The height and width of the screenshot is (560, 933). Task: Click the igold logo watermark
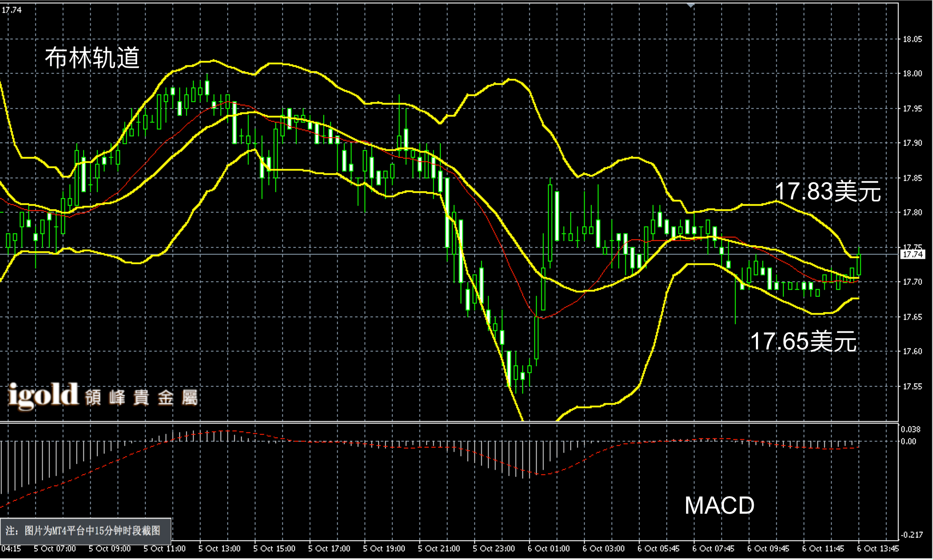(44, 395)
